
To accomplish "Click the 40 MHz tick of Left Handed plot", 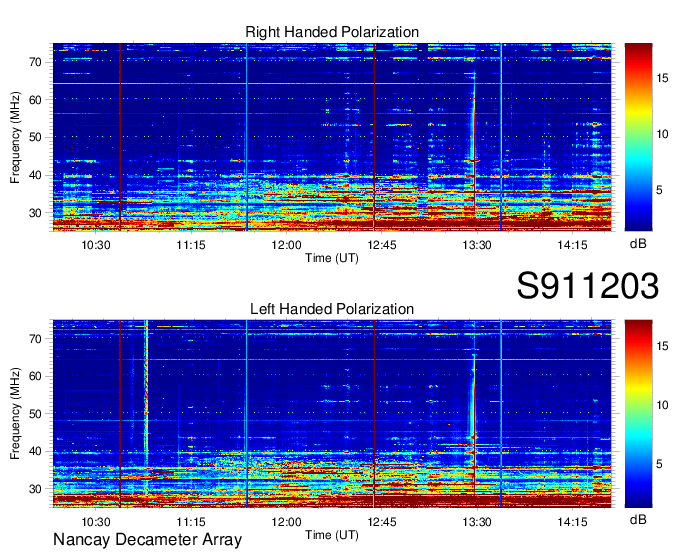I will point(36,451).
